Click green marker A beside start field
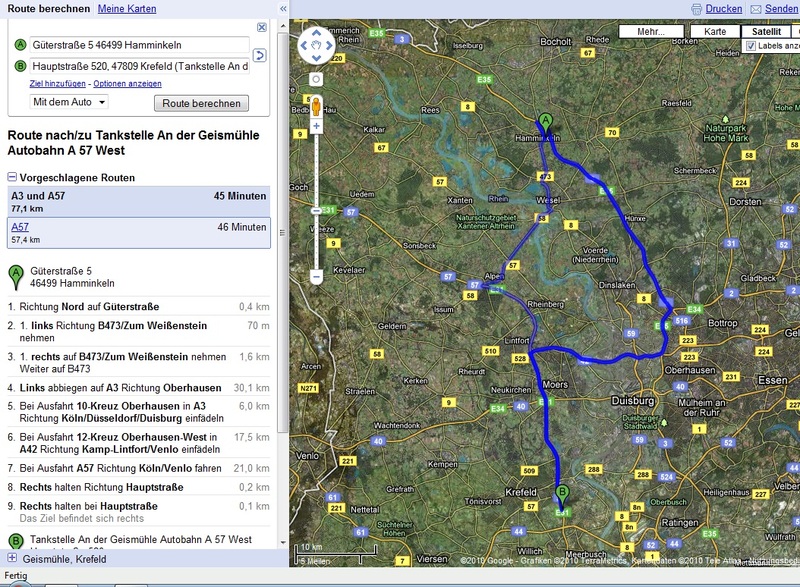 point(20,45)
